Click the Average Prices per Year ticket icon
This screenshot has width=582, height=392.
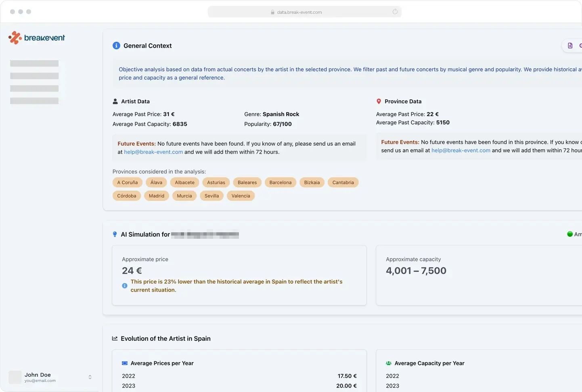[125, 363]
